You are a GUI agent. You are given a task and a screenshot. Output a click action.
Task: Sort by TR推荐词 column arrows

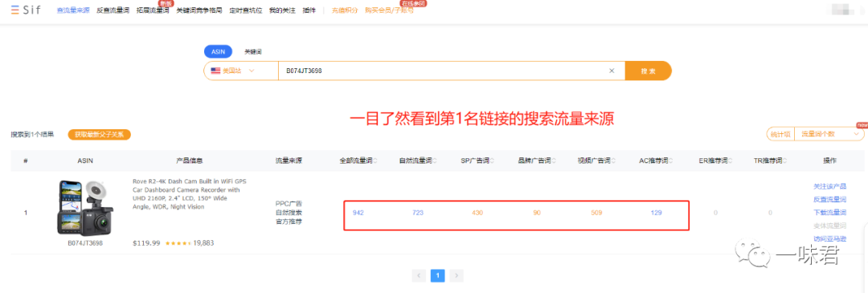(785, 161)
